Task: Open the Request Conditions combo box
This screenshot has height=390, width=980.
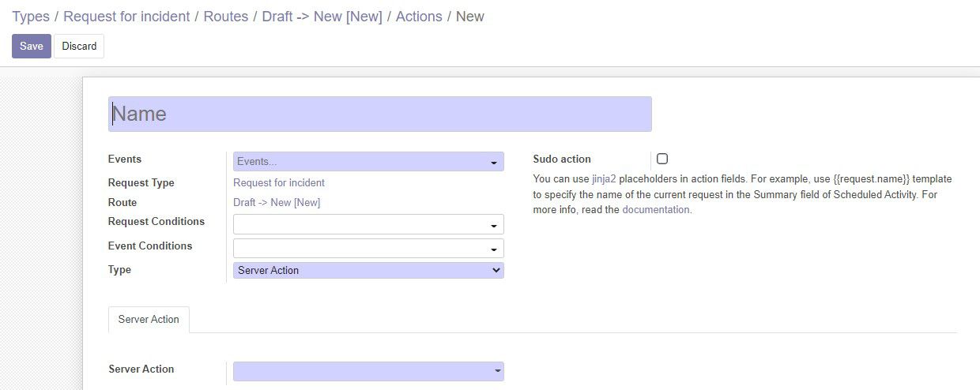Action: click(x=368, y=224)
